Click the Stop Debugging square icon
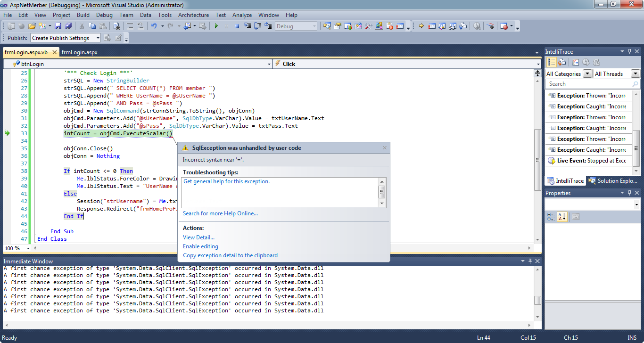This screenshot has height=343, width=644. tap(237, 26)
